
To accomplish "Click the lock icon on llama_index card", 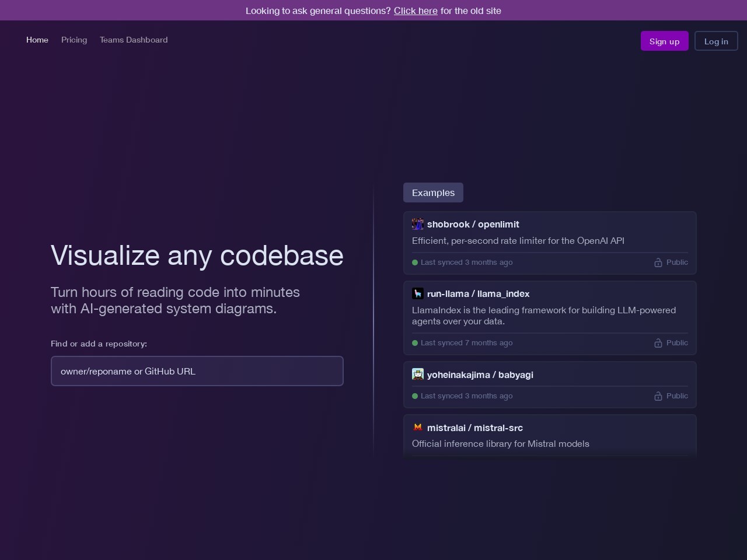I will click(658, 343).
